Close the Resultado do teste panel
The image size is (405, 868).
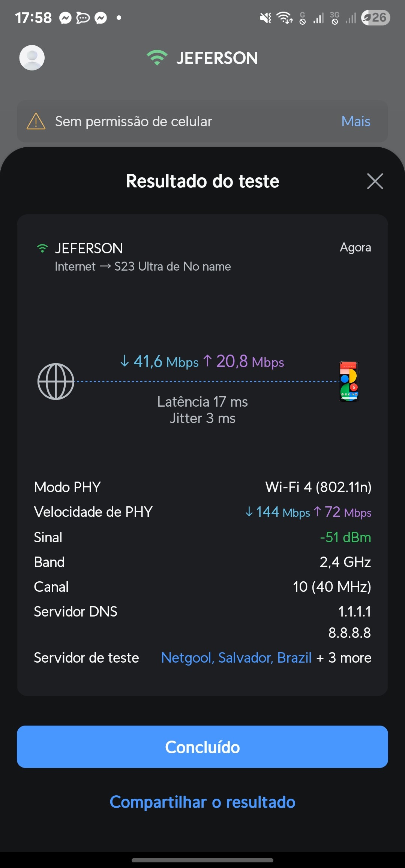(x=375, y=181)
